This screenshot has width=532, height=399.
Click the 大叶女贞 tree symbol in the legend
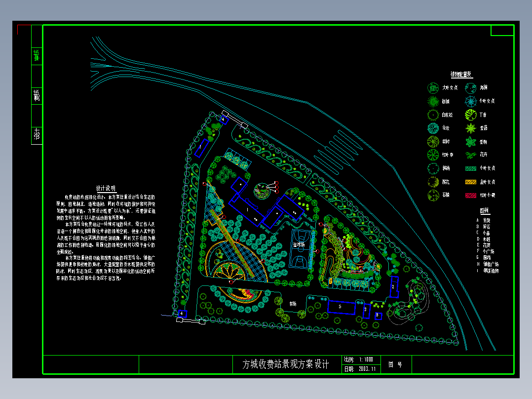pyautogui.click(x=433, y=88)
